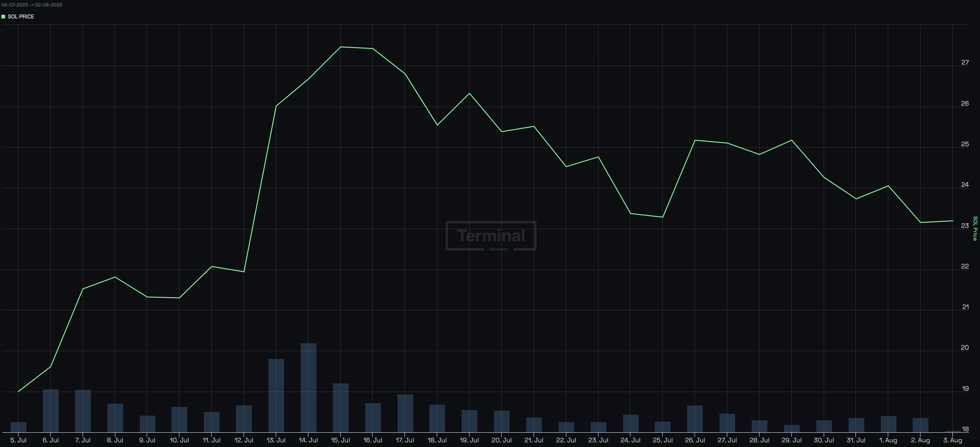The image size is (980, 447).
Task: Click the price line end at 3. Aug
Action: 953,221
